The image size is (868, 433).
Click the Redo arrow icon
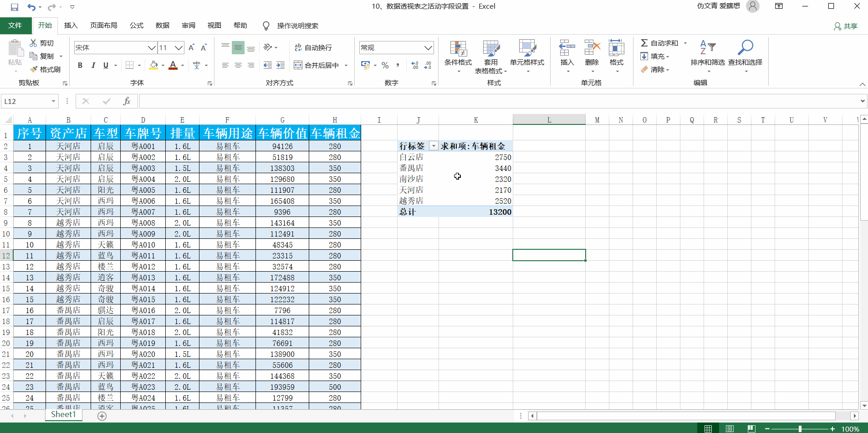(51, 7)
